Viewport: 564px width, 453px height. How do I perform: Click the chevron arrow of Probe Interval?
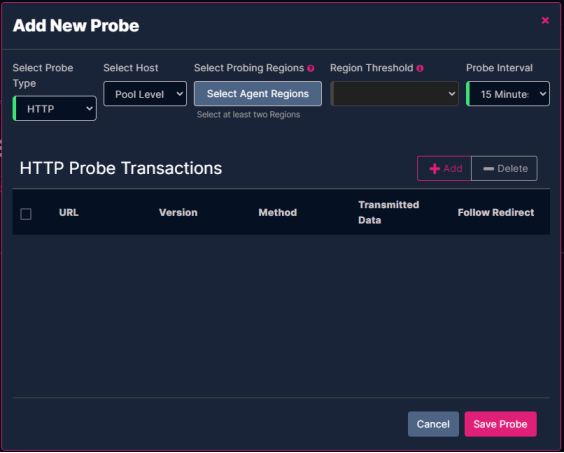tap(542, 94)
